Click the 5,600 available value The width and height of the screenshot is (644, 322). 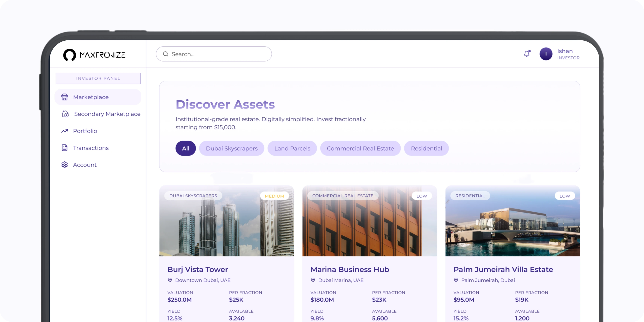click(x=380, y=318)
